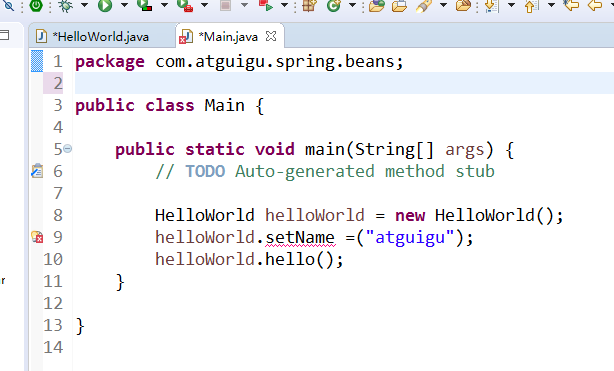Launch Coverage run icon
This screenshot has width=614, height=371.
[145, 5]
